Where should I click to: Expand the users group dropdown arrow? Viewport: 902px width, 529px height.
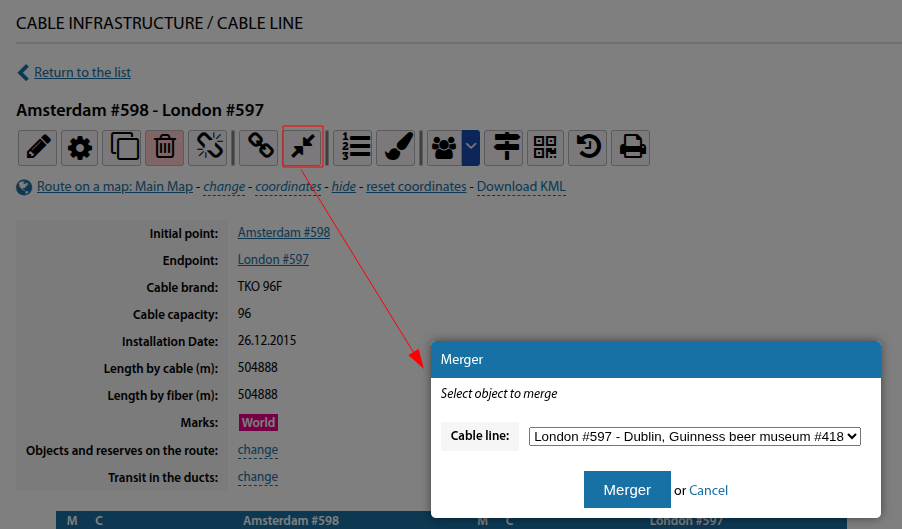pos(471,147)
